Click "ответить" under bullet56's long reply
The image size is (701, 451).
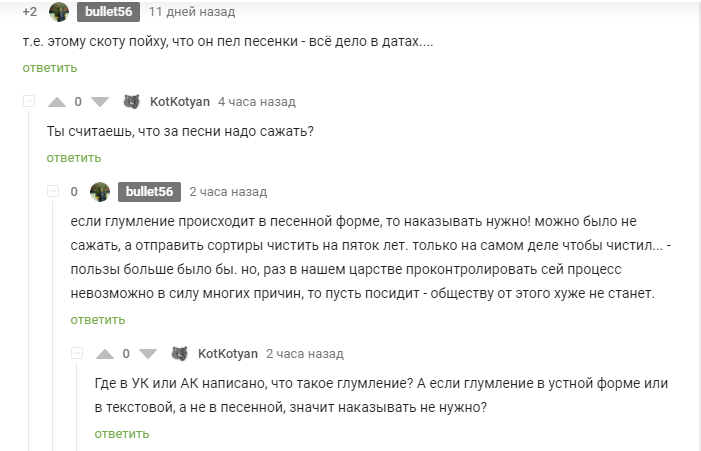(98, 320)
